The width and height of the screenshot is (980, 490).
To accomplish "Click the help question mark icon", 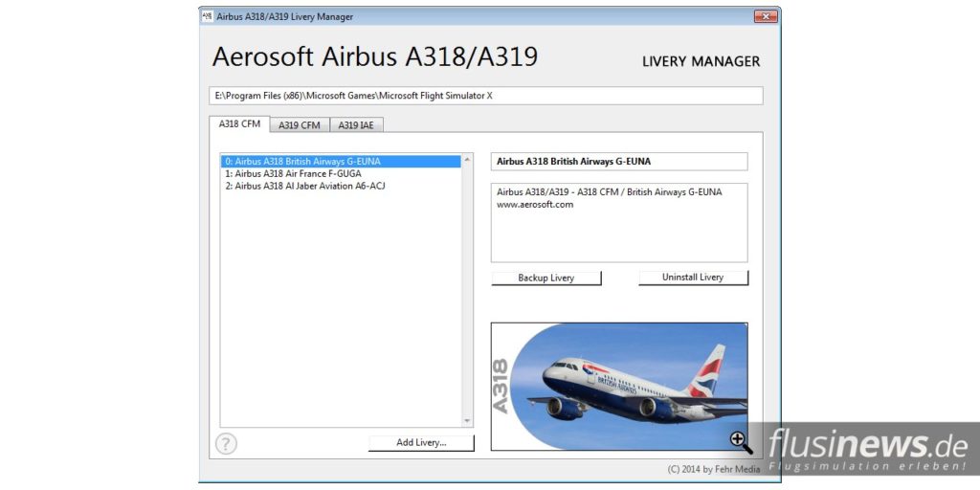I will click(x=226, y=444).
